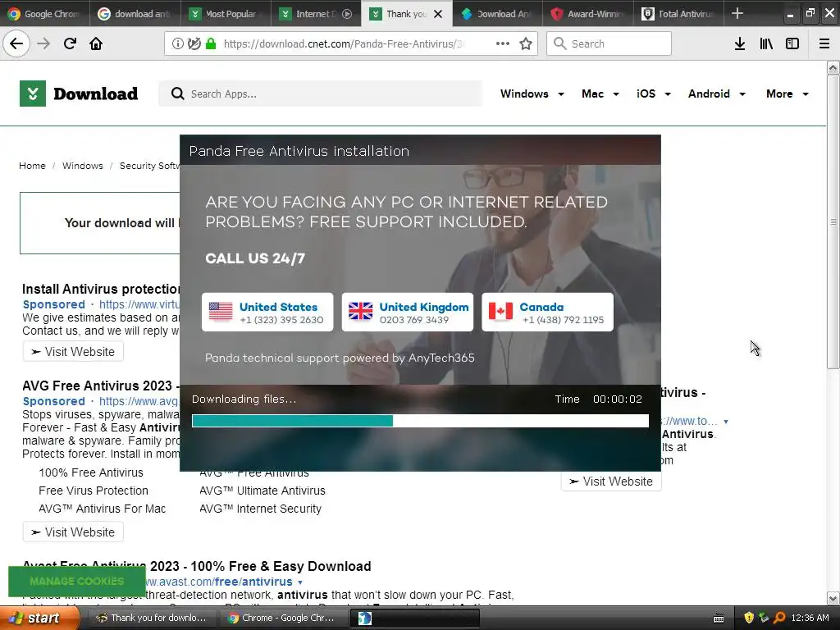
Task: Click Visit Website under AVG ad
Action: click(73, 532)
